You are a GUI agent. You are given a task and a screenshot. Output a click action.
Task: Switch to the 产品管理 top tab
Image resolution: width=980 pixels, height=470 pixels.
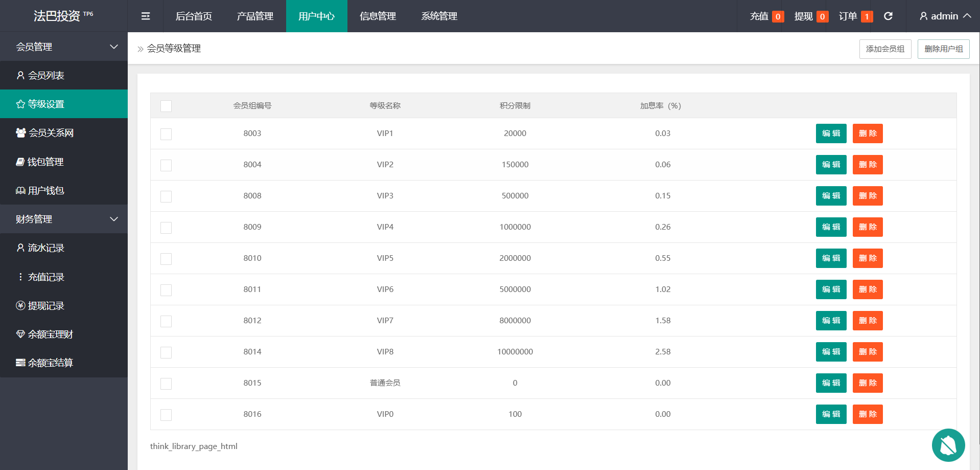pyautogui.click(x=255, y=16)
